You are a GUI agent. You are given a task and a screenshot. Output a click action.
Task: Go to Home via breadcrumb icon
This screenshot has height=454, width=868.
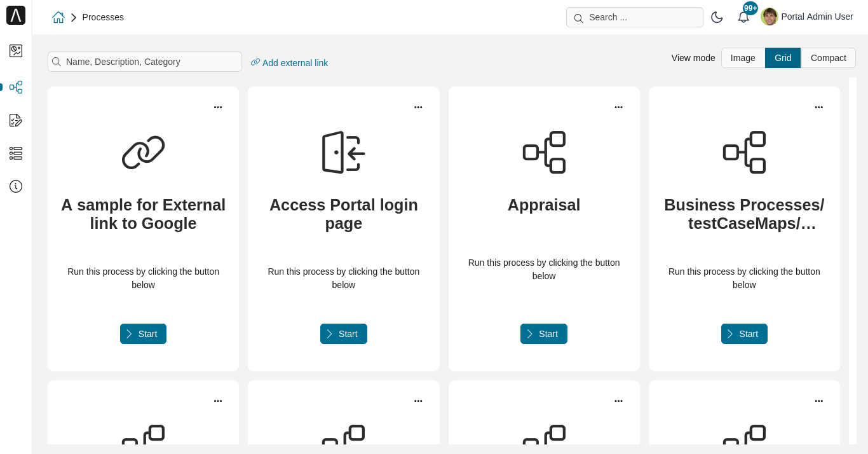[x=58, y=17]
